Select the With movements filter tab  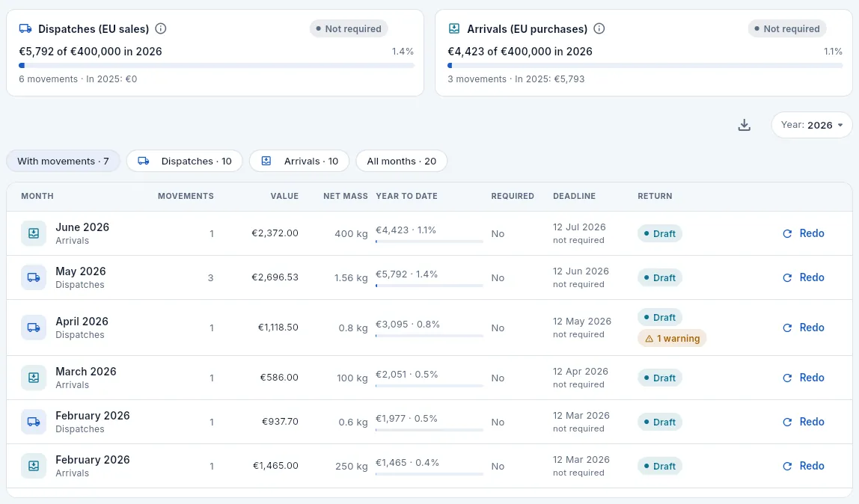(63, 161)
